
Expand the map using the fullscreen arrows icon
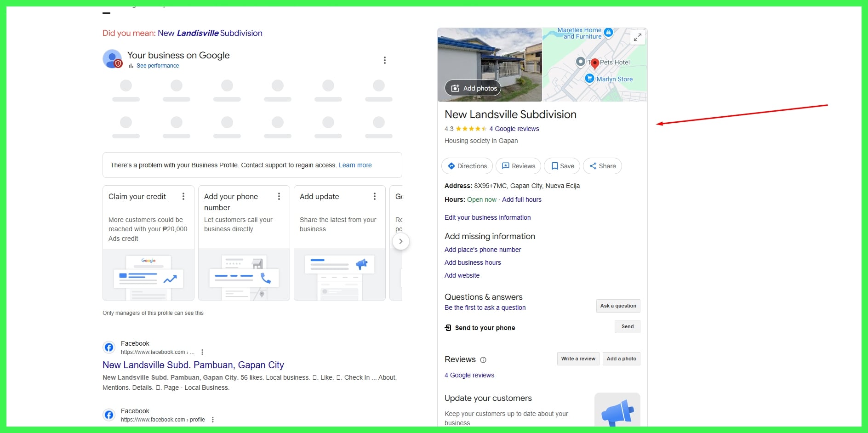pos(637,37)
